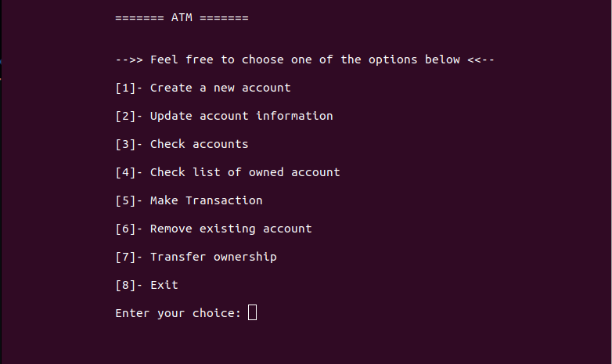Click the [1] bracketed option number

coord(125,88)
